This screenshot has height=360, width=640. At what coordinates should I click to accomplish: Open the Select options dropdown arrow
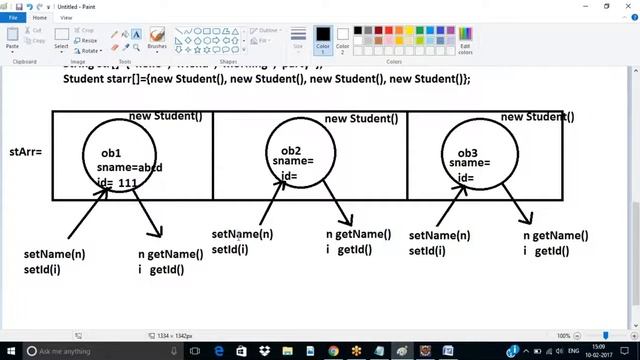[61, 52]
